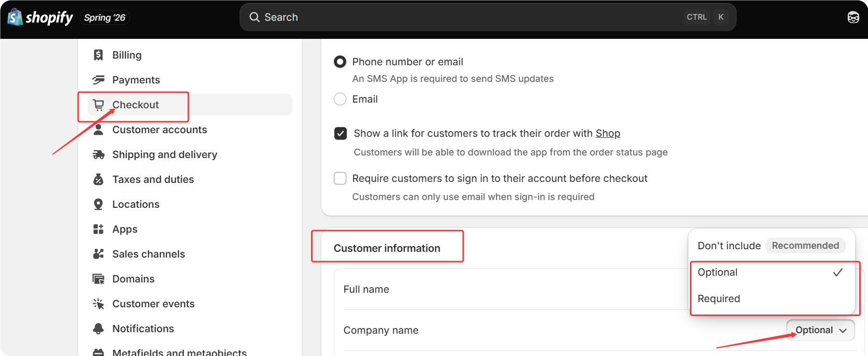Follow the Shop link
The width and height of the screenshot is (868, 356).
coord(608,133)
